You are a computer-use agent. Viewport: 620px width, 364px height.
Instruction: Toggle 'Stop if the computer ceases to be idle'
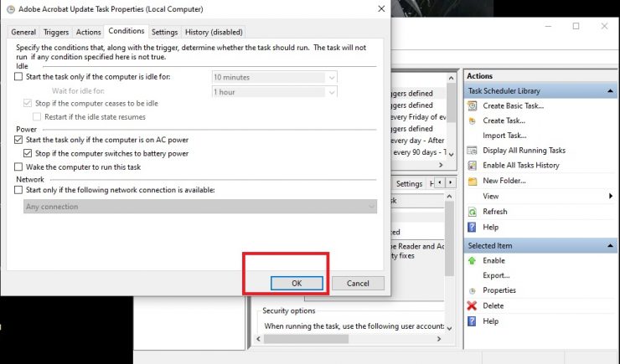(28, 104)
